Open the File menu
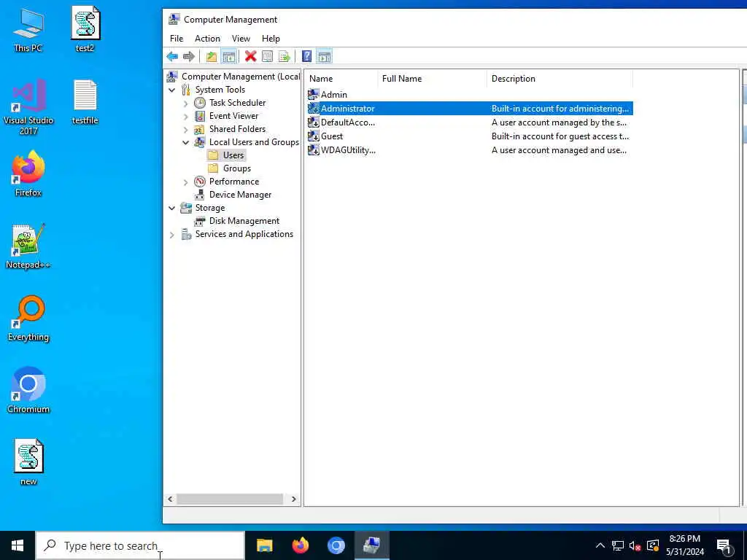The width and height of the screenshot is (747, 560). [x=177, y=39]
